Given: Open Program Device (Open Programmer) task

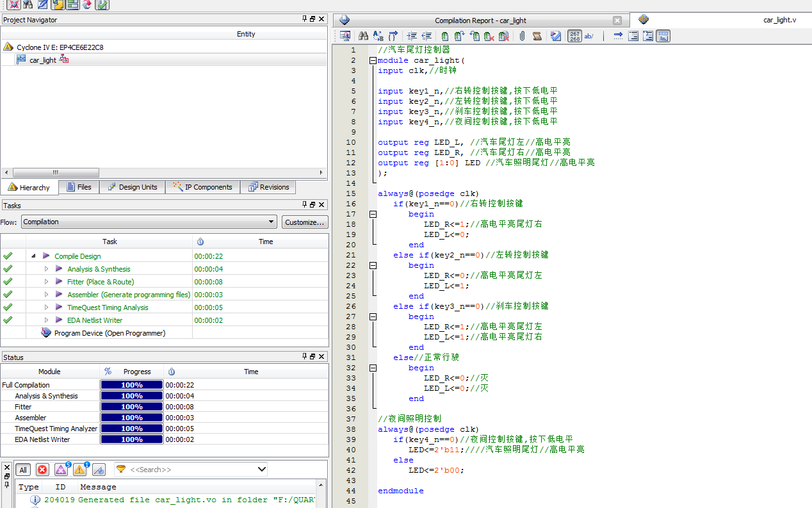Looking at the screenshot, I should click(110, 333).
